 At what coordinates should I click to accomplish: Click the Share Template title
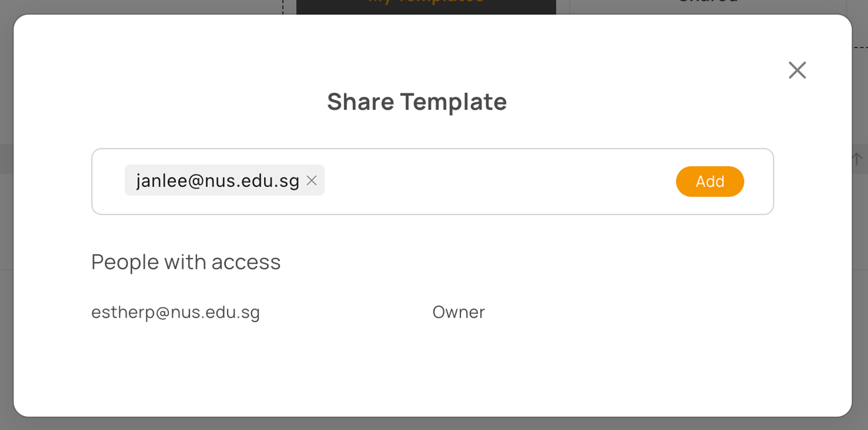click(417, 102)
